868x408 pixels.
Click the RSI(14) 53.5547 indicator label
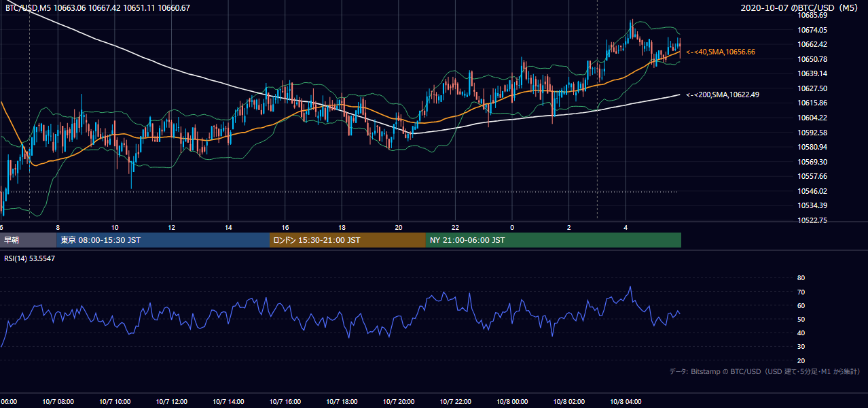coord(30,259)
